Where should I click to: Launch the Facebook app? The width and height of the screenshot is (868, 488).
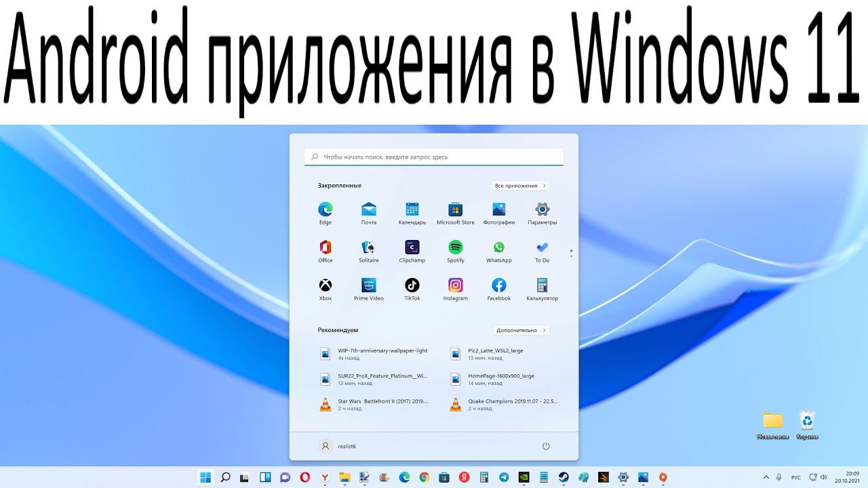[499, 289]
